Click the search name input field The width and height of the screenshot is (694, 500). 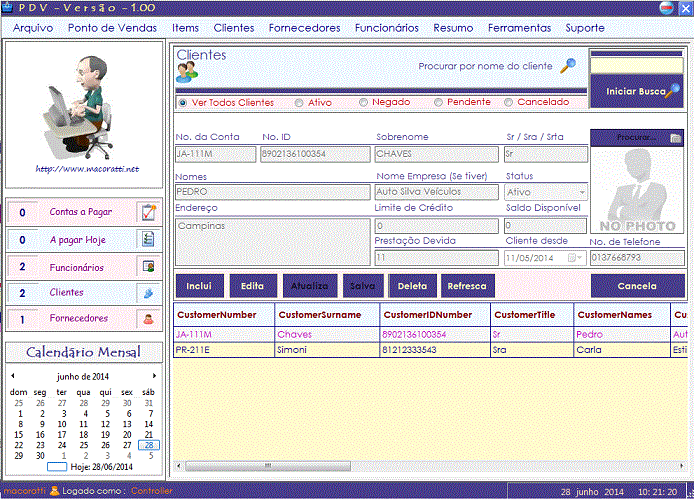636,66
